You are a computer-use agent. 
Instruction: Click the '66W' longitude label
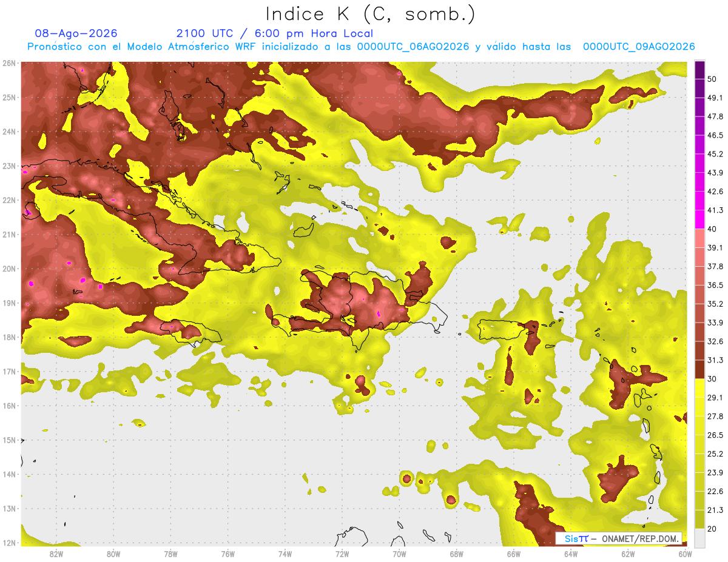pyautogui.click(x=513, y=554)
